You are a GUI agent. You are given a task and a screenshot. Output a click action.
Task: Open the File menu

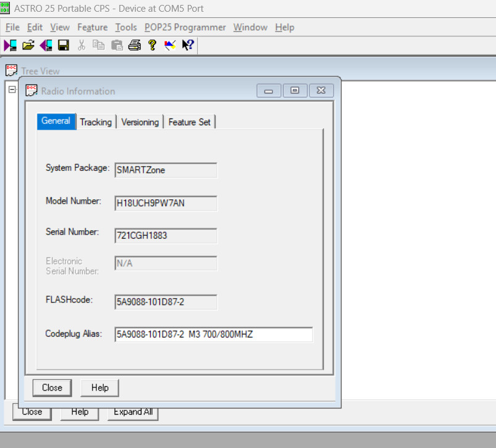click(x=12, y=27)
